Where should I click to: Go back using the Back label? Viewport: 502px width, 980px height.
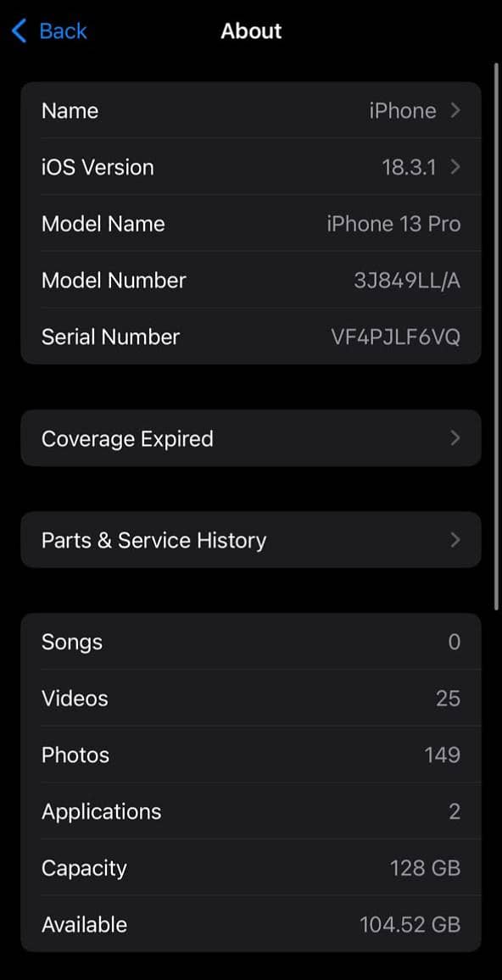point(63,31)
